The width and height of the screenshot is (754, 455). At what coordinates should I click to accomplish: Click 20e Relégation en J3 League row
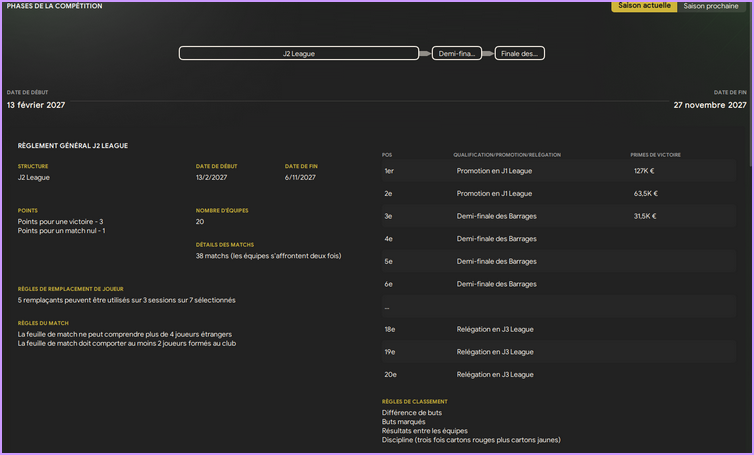[x=559, y=374]
